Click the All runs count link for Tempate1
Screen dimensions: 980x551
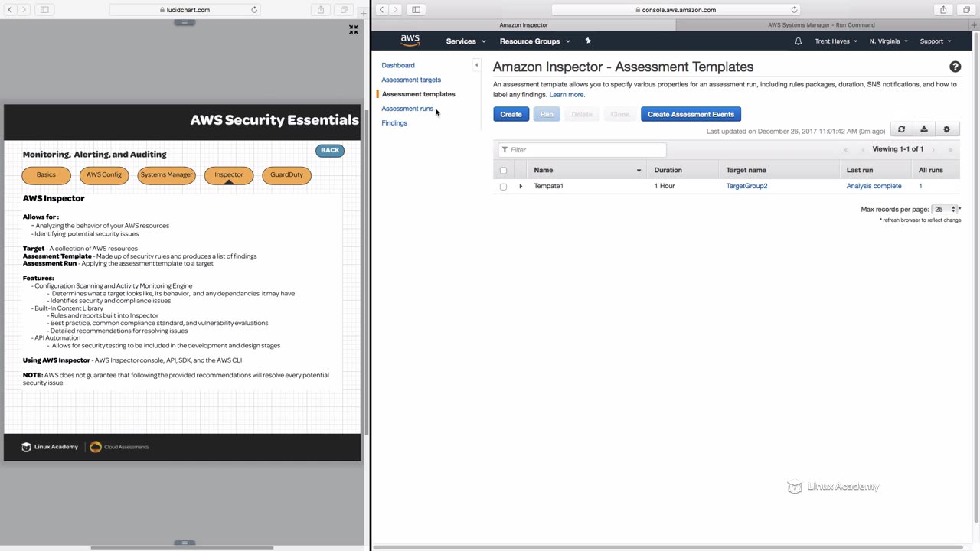(x=920, y=186)
